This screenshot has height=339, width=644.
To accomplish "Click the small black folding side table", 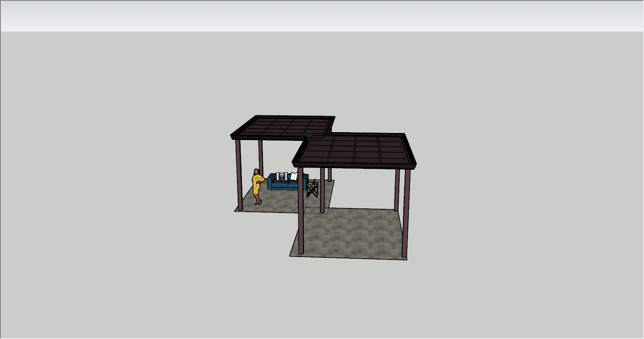I will [312, 190].
